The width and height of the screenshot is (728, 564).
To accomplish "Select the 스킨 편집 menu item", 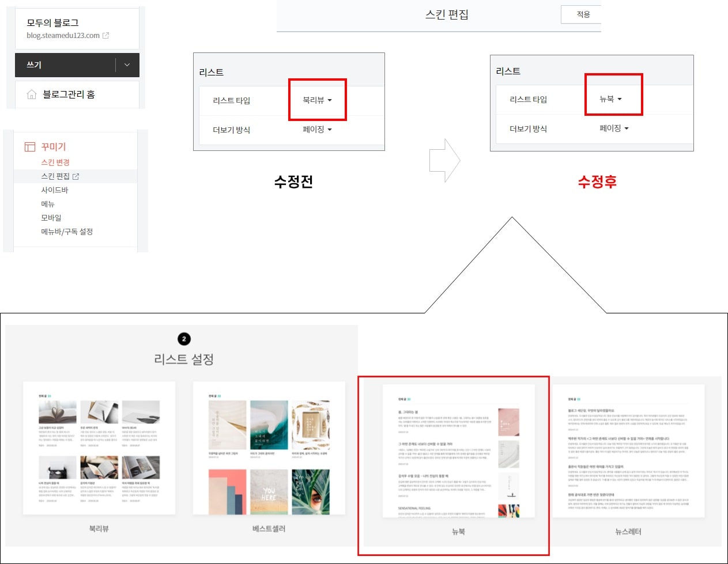I will (x=57, y=176).
